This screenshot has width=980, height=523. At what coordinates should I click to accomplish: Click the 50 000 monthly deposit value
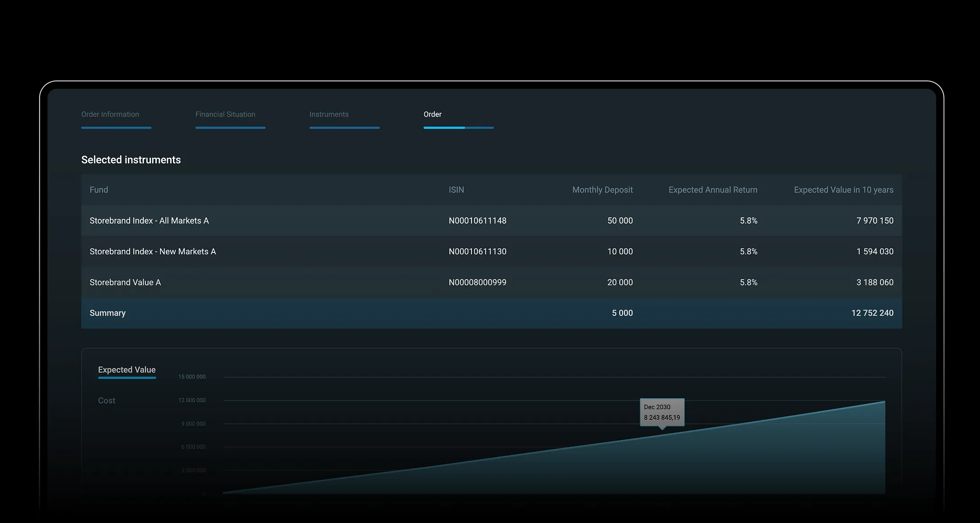[620, 221]
